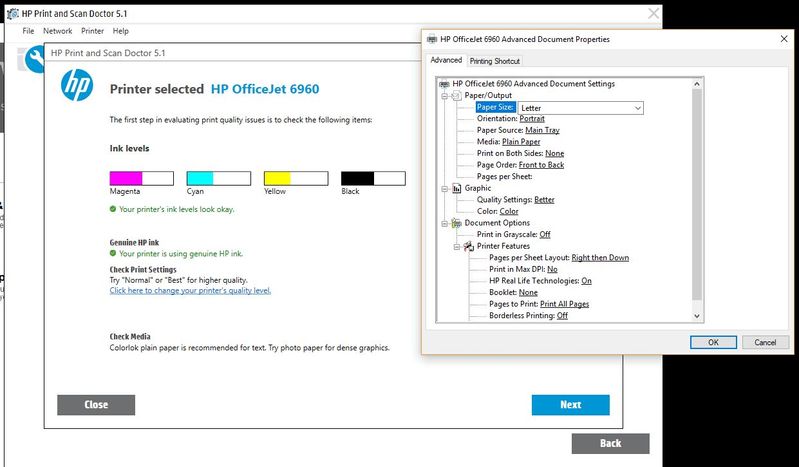
Task: Click the Cancel button
Action: tap(765, 343)
